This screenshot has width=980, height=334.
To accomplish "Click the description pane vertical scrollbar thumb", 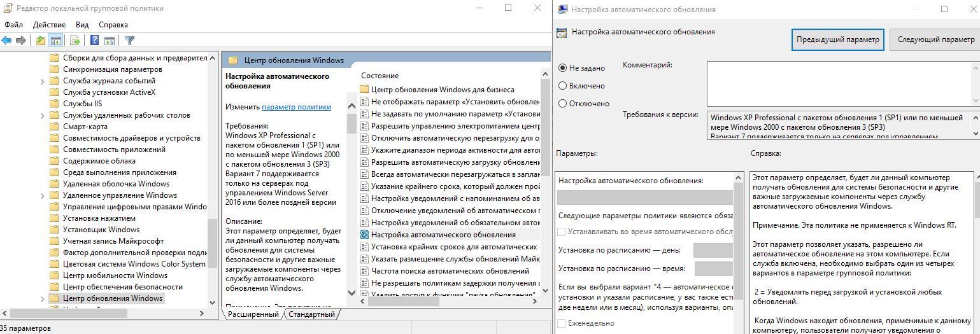I will (352, 123).
